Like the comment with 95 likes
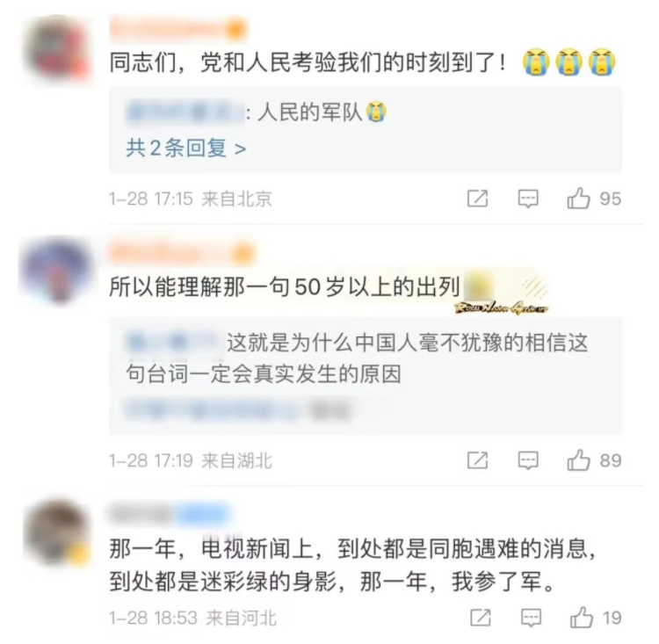This screenshot has height=644, width=659. (579, 199)
